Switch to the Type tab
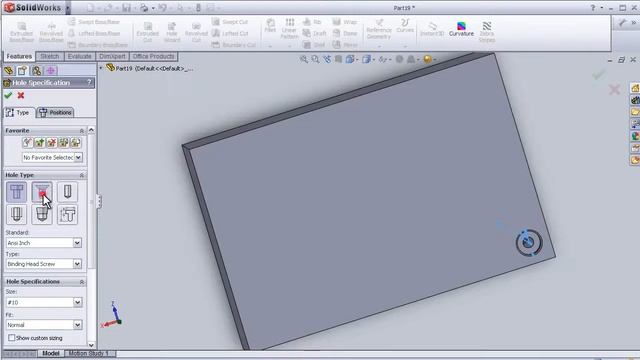This screenshot has width=640, height=360. [19, 112]
